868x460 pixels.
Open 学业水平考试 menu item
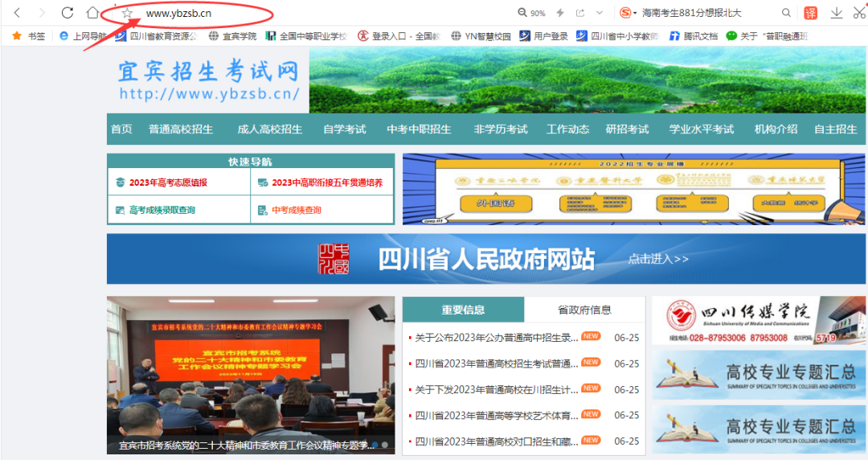tap(702, 129)
